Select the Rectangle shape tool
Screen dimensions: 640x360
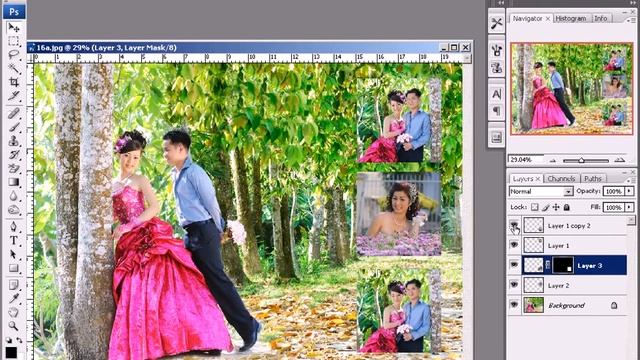coord(13,268)
